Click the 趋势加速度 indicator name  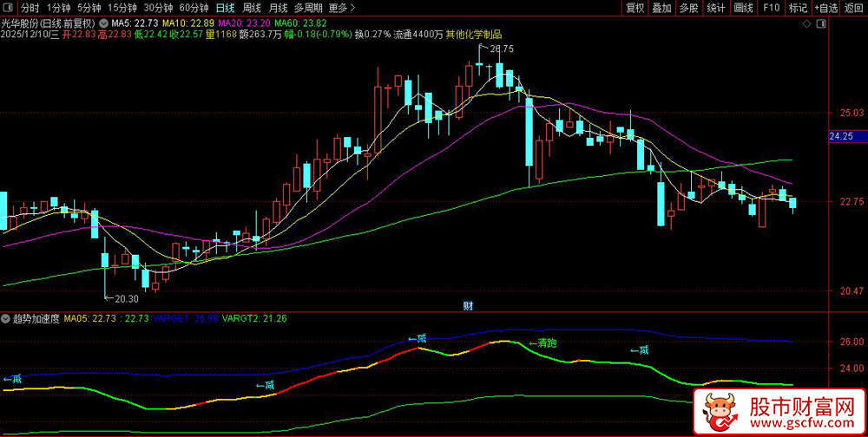[x=36, y=318]
